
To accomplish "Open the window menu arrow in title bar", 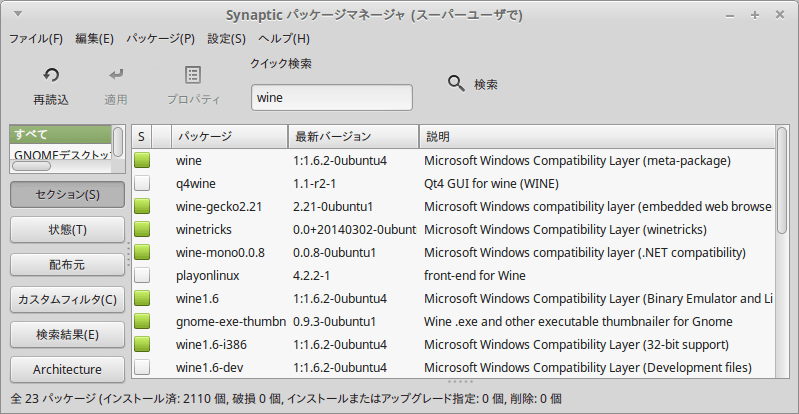I will pos(18,14).
